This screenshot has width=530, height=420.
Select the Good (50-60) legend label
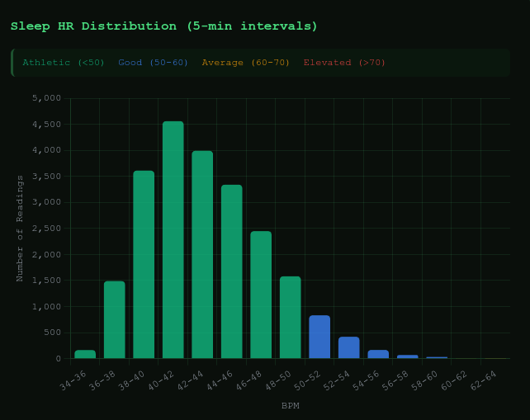click(x=153, y=63)
